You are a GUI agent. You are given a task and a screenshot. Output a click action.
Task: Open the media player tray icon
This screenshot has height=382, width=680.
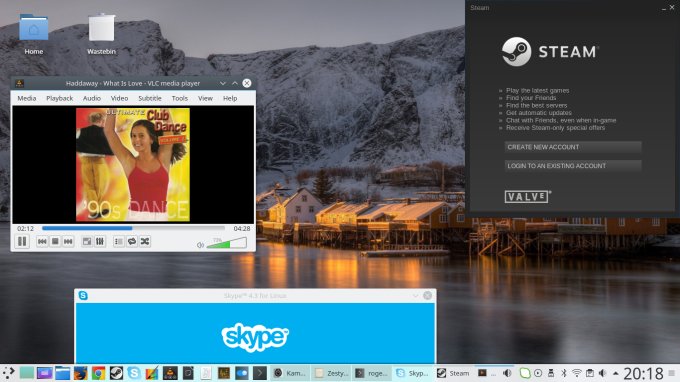pos(538,373)
